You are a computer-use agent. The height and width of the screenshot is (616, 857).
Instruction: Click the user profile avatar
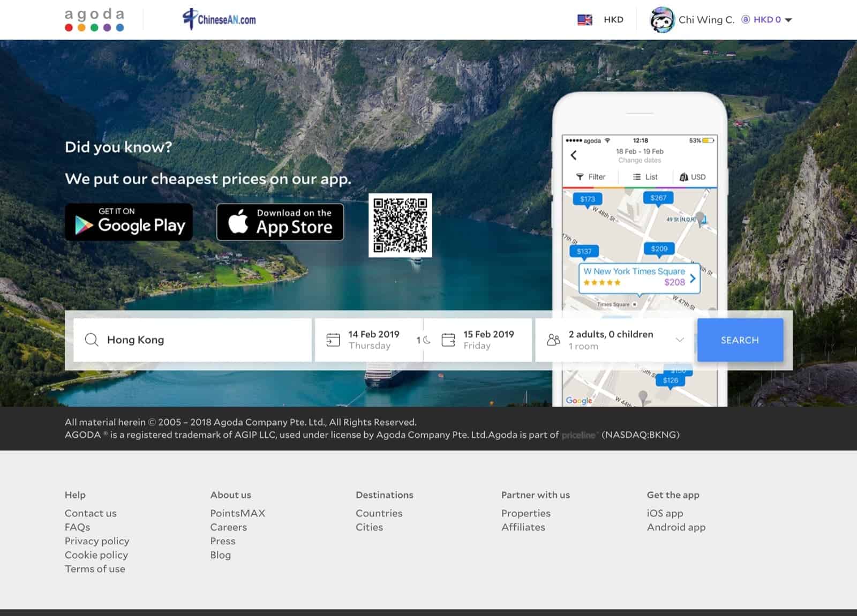(661, 20)
